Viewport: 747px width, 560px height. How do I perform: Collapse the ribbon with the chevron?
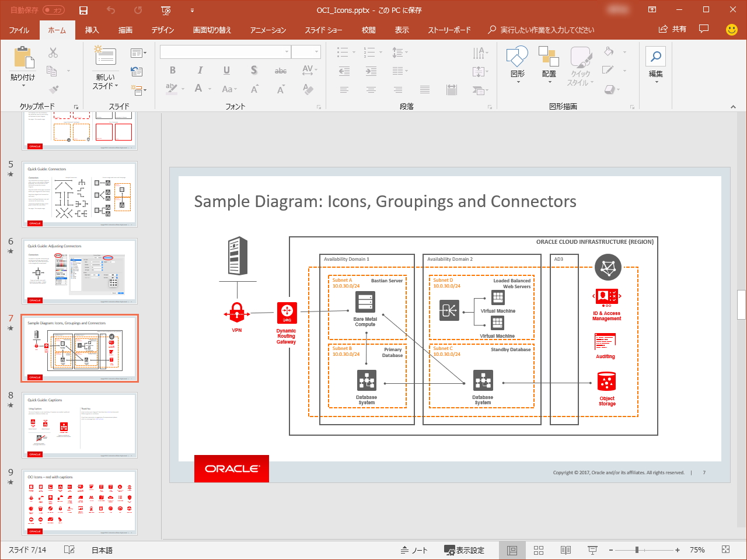click(x=733, y=107)
